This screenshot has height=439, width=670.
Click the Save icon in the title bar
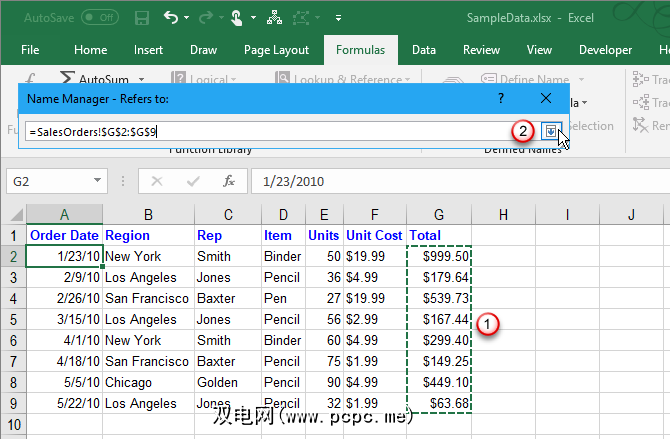[x=142, y=18]
